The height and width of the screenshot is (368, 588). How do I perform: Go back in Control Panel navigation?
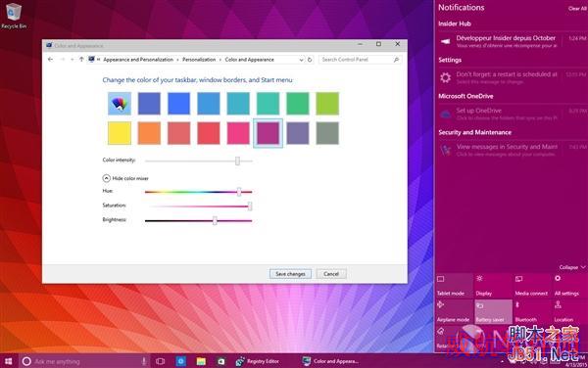(51, 60)
